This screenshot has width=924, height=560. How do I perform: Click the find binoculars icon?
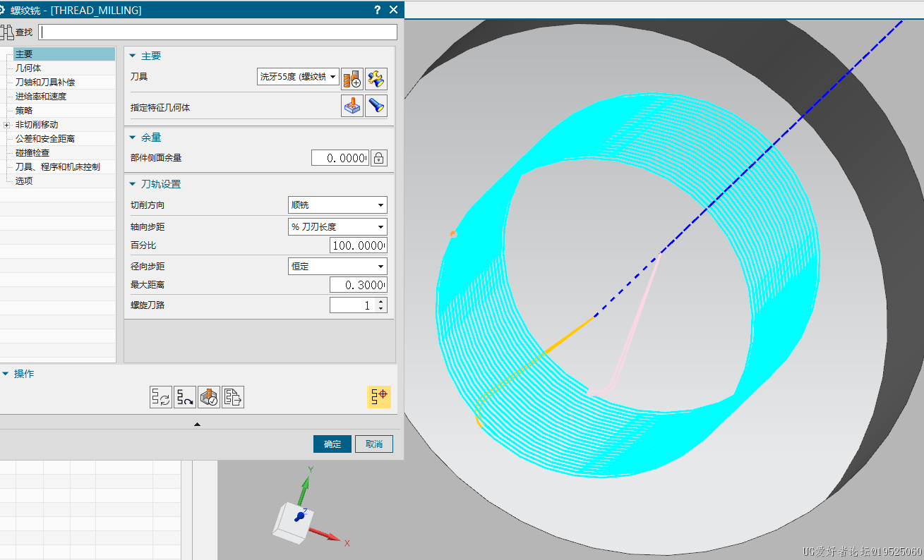(7, 32)
